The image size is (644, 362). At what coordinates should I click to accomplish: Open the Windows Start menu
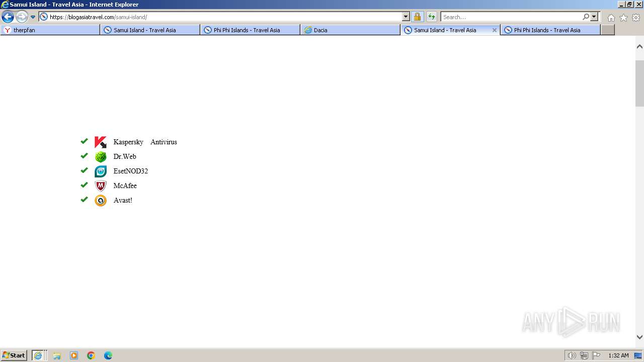click(x=14, y=355)
